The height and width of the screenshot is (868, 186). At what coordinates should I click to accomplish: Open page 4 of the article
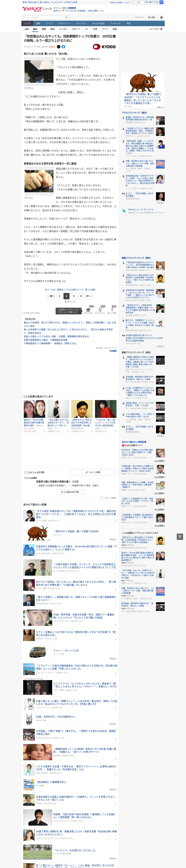[81, 296]
